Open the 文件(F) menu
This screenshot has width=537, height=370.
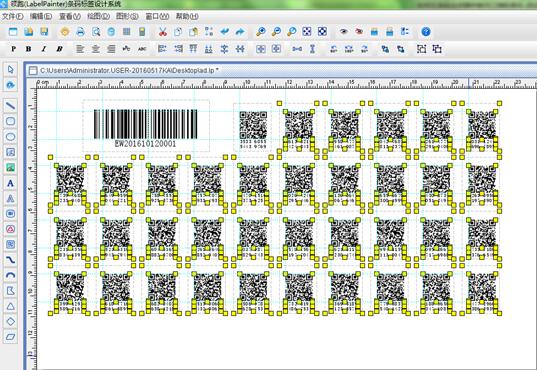click(13, 16)
